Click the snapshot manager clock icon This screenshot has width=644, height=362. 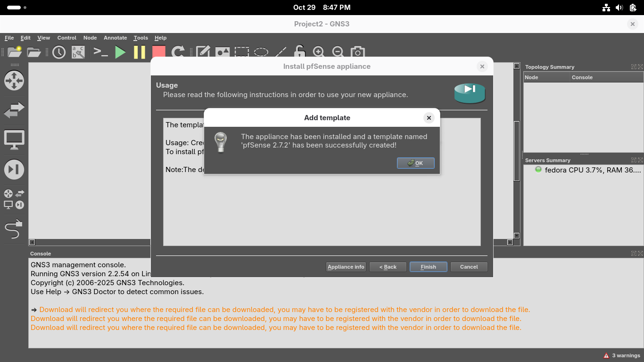coord(59,52)
